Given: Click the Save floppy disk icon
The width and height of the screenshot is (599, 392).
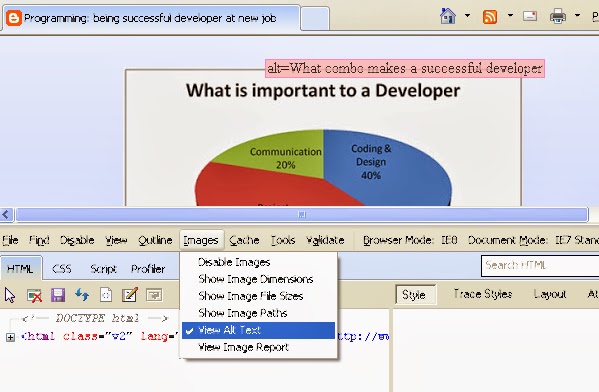Looking at the screenshot, I should pyautogui.click(x=58, y=295).
